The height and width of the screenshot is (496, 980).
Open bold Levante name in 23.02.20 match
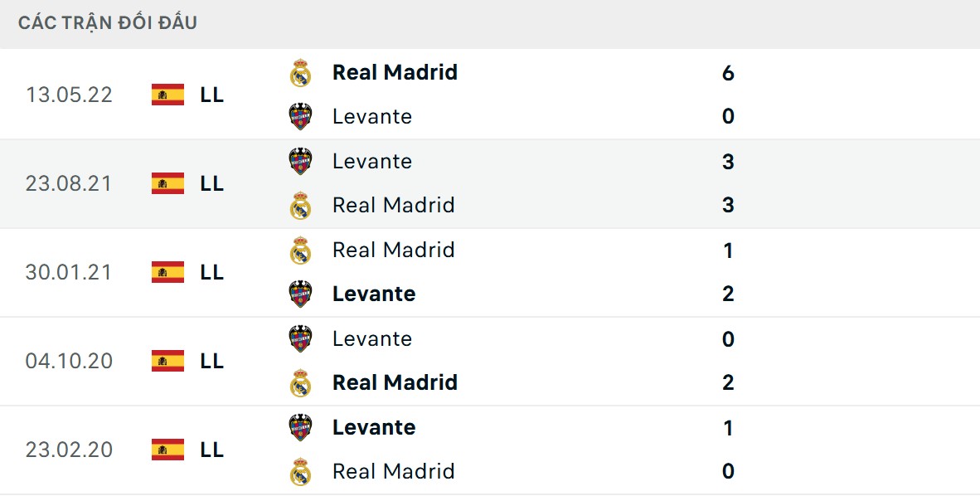pyautogui.click(x=374, y=427)
